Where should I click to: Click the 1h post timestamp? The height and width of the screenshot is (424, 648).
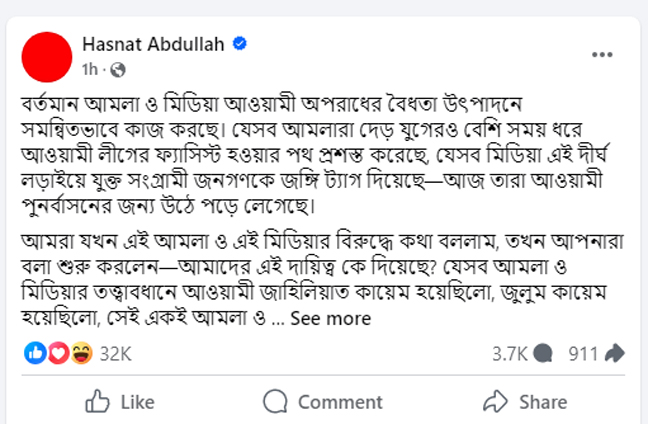click(90, 69)
